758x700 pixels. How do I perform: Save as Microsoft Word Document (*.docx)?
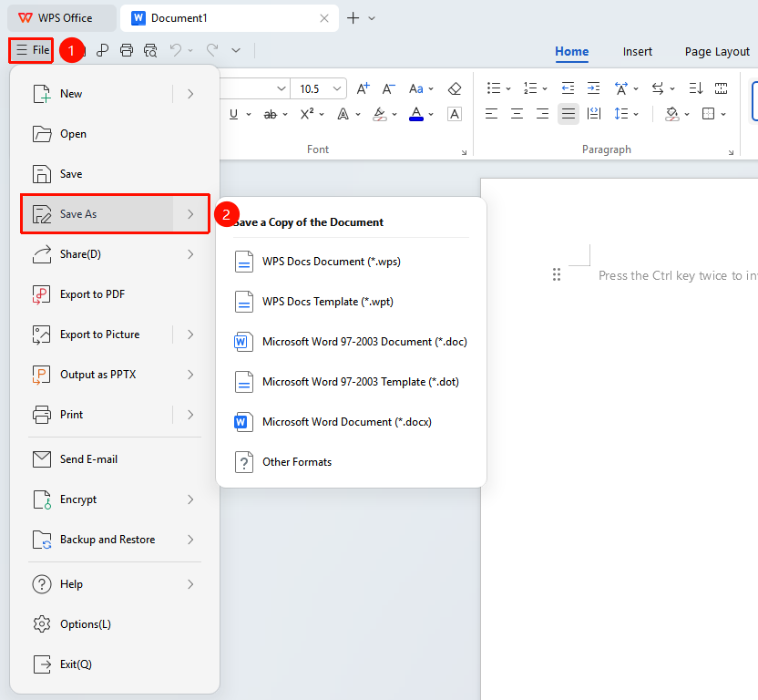coord(351,422)
